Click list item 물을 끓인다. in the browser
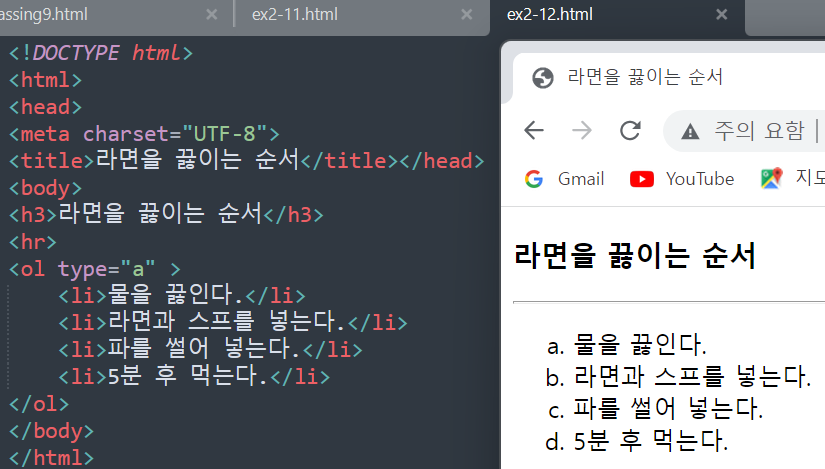This screenshot has width=825, height=469. [x=639, y=345]
